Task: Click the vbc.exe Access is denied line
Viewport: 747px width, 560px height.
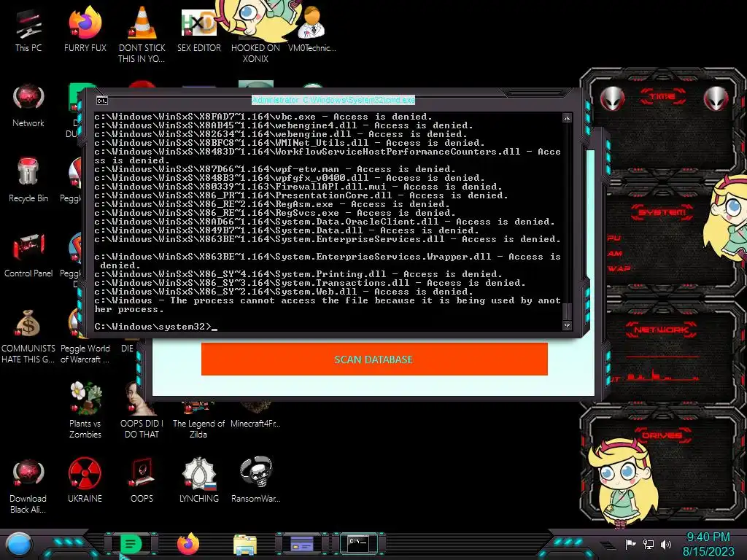Action: pos(263,117)
